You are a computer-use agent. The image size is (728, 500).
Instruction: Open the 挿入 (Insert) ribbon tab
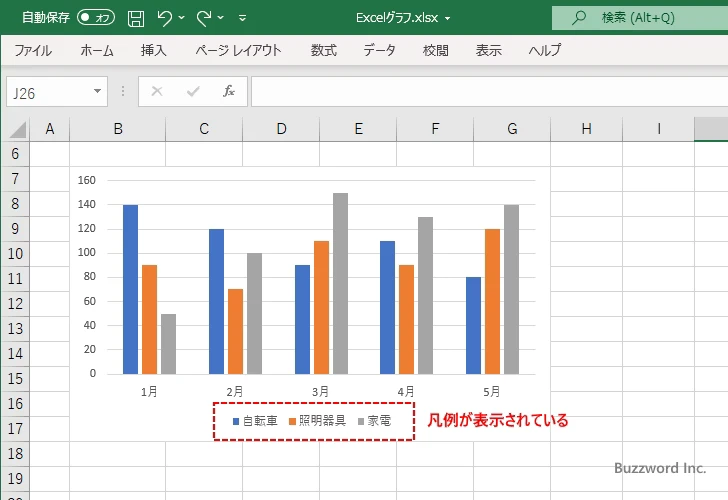pyautogui.click(x=153, y=50)
